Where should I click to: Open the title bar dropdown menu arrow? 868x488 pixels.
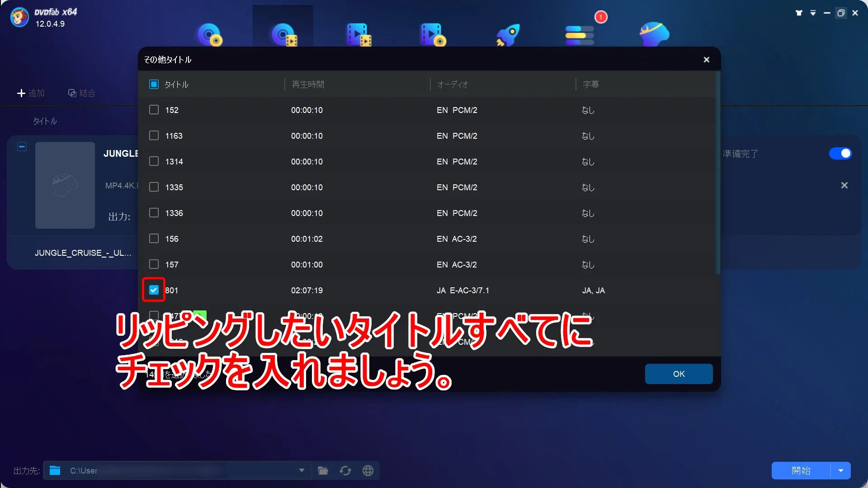point(813,13)
